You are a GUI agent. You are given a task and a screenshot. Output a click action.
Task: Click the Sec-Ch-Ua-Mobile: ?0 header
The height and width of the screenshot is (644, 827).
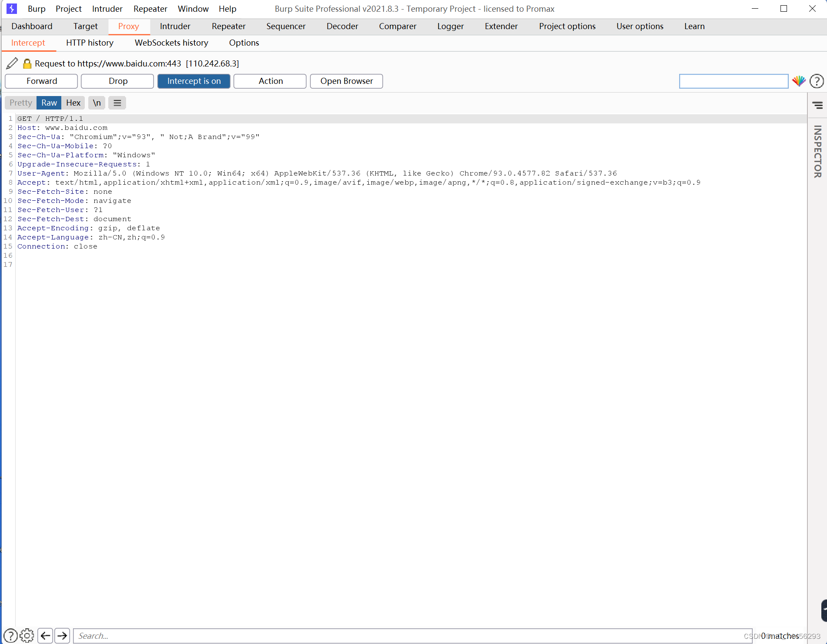[x=65, y=146]
